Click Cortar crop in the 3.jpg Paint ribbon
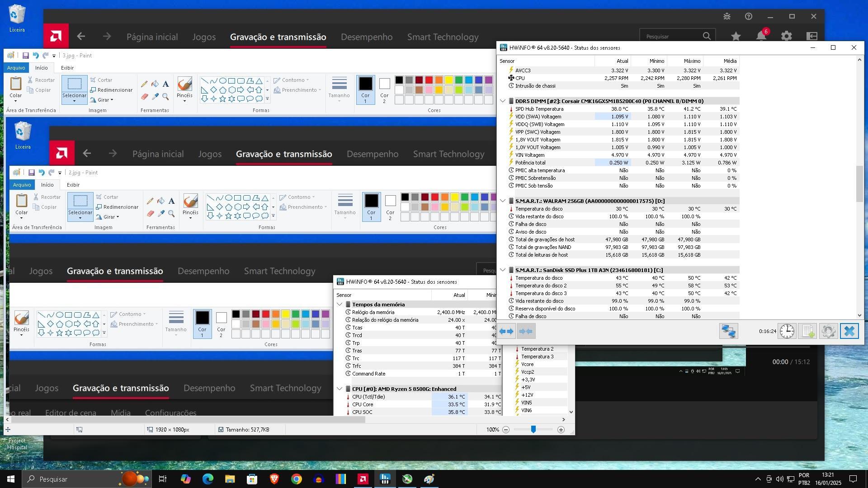 pyautogui.click(x=101, y=80)
